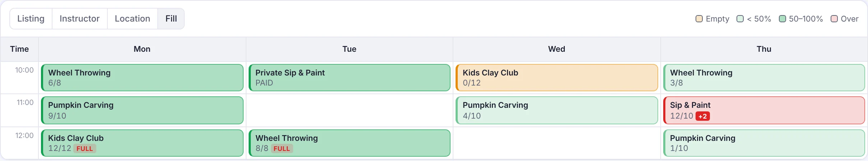Viewport: 868px width, 161px height.
Task: Open the overbooked Sip & Paint class
Action: point(764,110)
